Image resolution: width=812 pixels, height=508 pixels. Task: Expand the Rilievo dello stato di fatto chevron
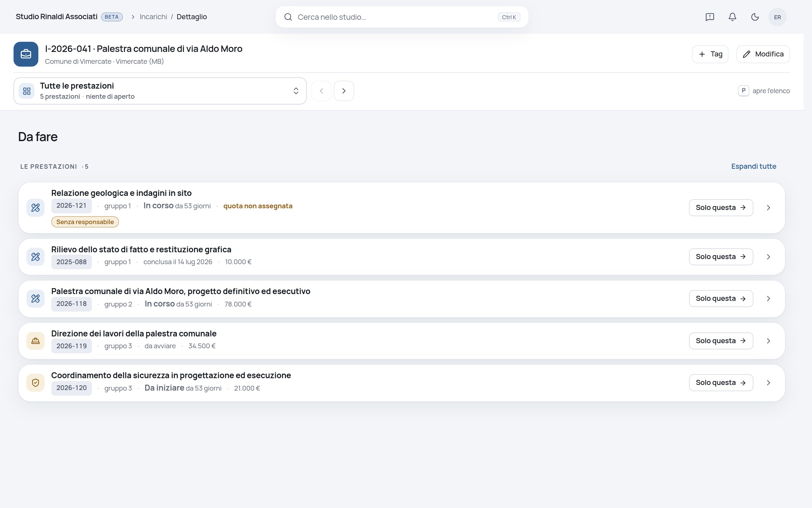[x=768, y=257]
